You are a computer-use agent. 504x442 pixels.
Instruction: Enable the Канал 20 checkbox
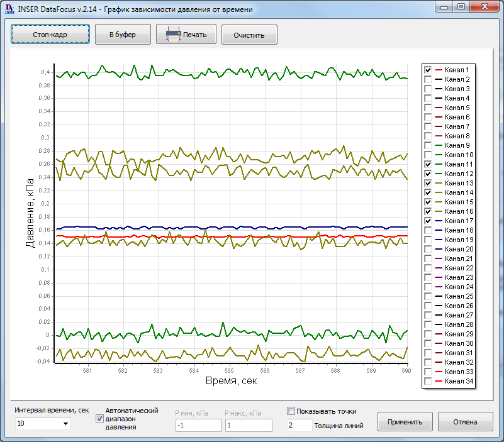click(x=428, y=249)
